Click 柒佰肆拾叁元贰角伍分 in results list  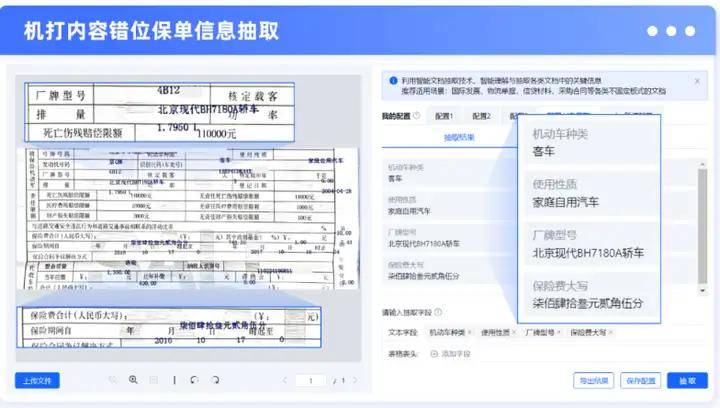(423, 276)
